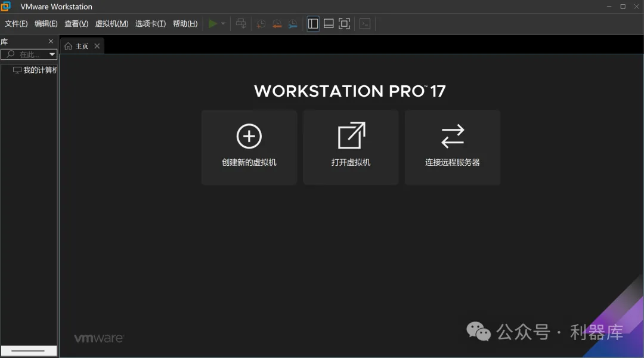The width and height of the screenshot is (644, 358).
Task: Click the home icon on 主页 tab
Action: 68,46
